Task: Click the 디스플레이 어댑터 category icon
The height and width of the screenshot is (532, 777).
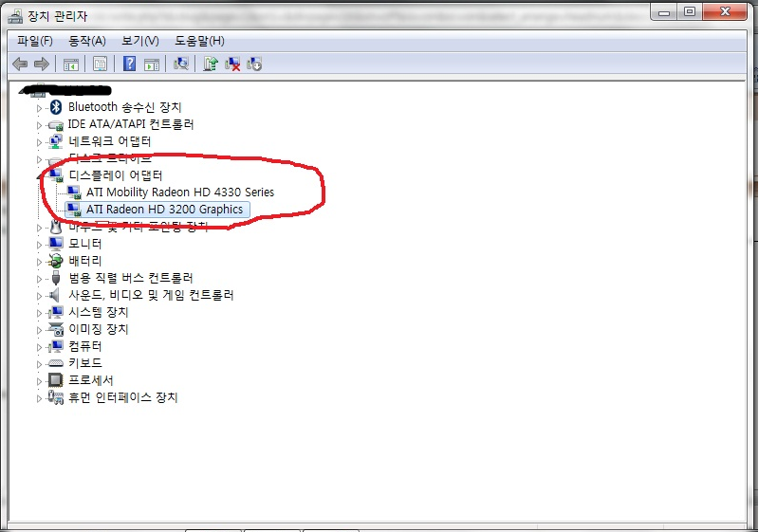Action: (56, 174)
